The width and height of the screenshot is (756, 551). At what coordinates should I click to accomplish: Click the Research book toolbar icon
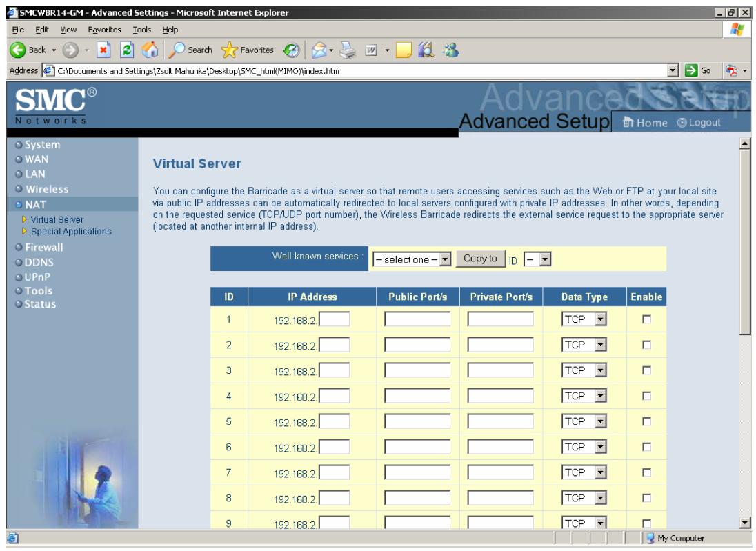click(426, 50)
